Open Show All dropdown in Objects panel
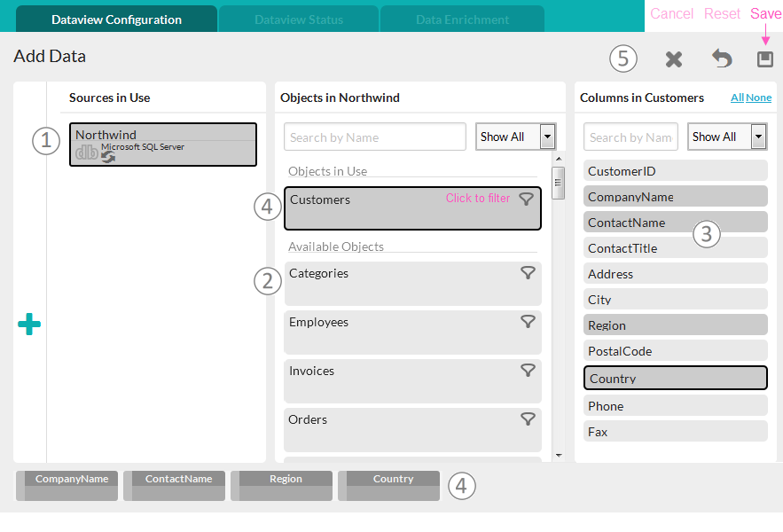783x532 pixels. [x=516, y=137]
